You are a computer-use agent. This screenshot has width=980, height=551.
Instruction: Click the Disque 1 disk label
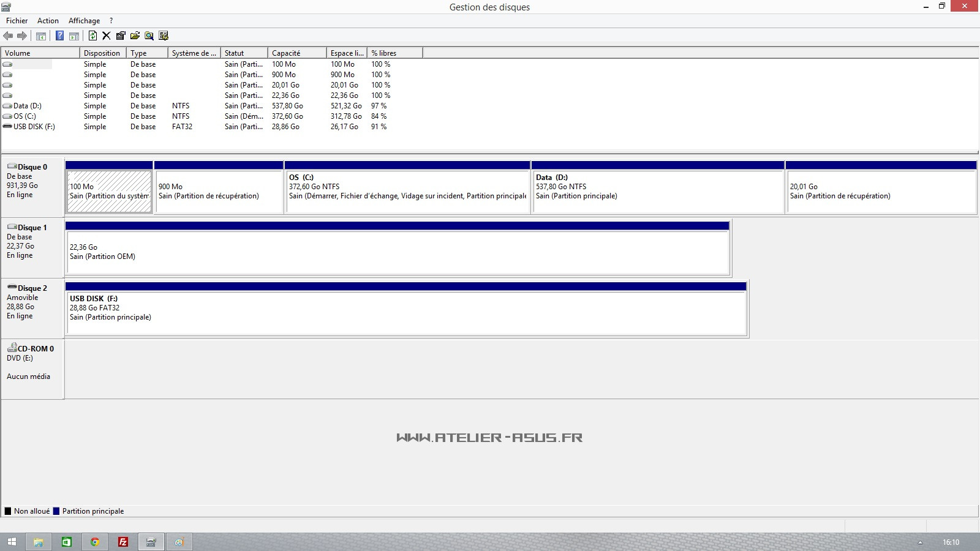(x=32, y=228)
